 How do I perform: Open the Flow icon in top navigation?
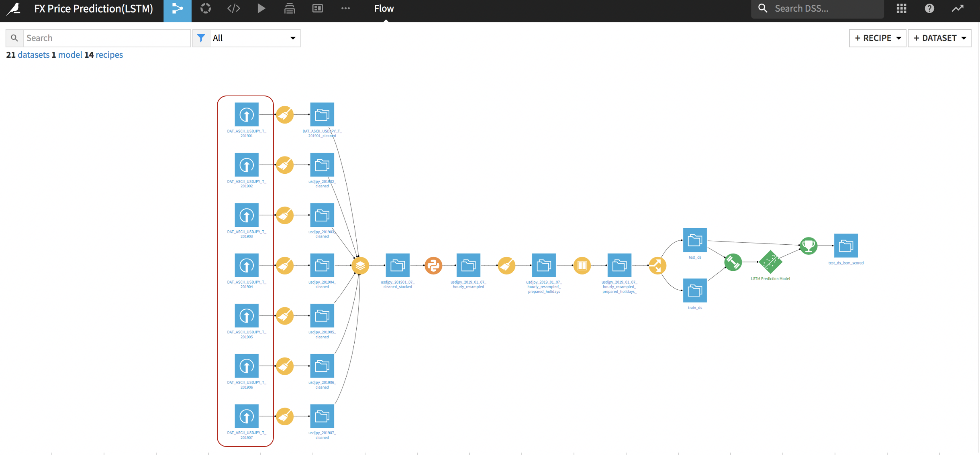(177, 9)
